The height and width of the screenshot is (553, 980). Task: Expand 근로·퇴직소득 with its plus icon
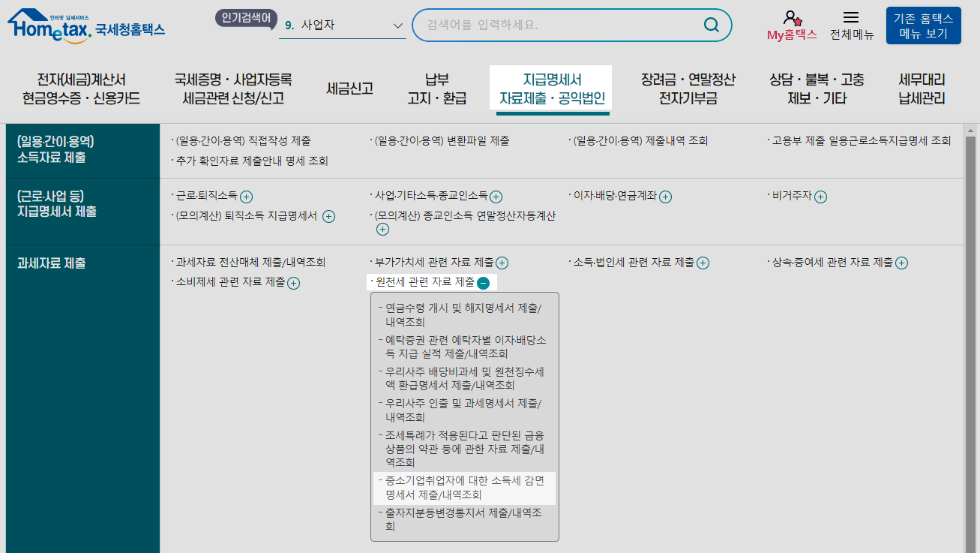(246, 197)
